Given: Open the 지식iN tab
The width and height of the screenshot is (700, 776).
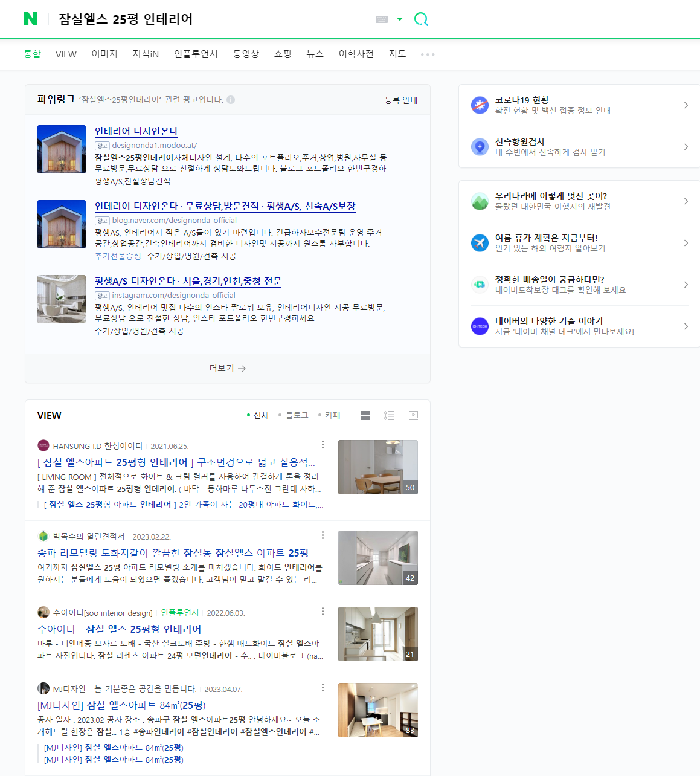Looking at the screenshot, I should coord(146,54).
